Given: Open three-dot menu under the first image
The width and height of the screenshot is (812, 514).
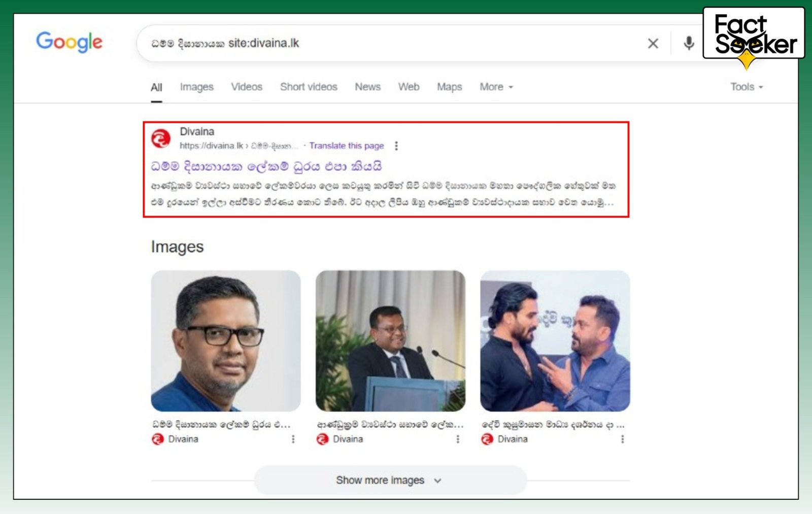Looking at the screenshot, I should 293,439.
